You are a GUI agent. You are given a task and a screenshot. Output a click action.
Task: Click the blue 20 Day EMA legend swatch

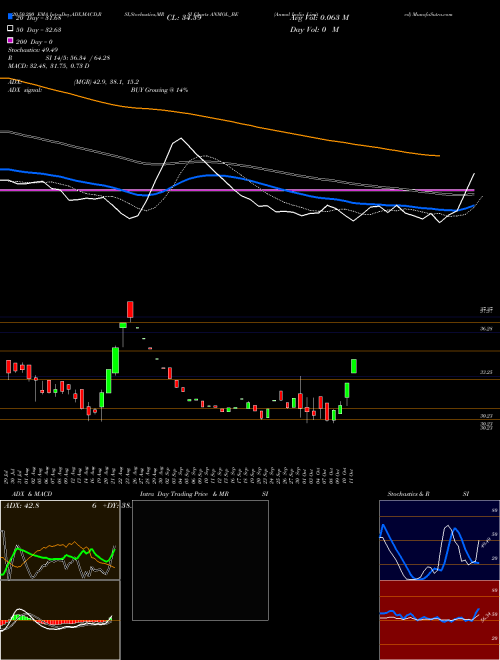[10, 17]
